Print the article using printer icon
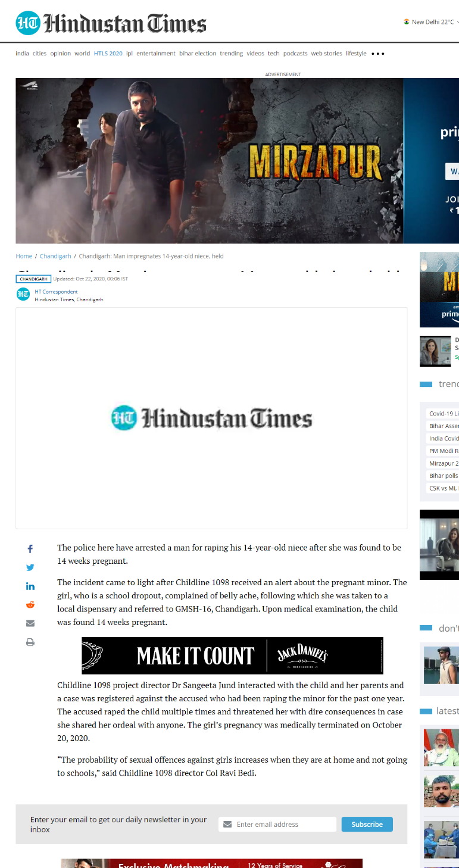 30,642
